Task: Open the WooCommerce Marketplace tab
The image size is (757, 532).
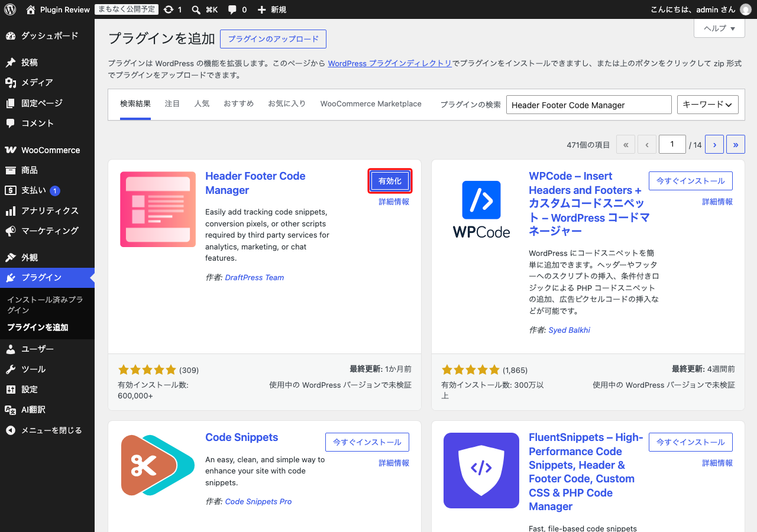Action: point(371,104)
